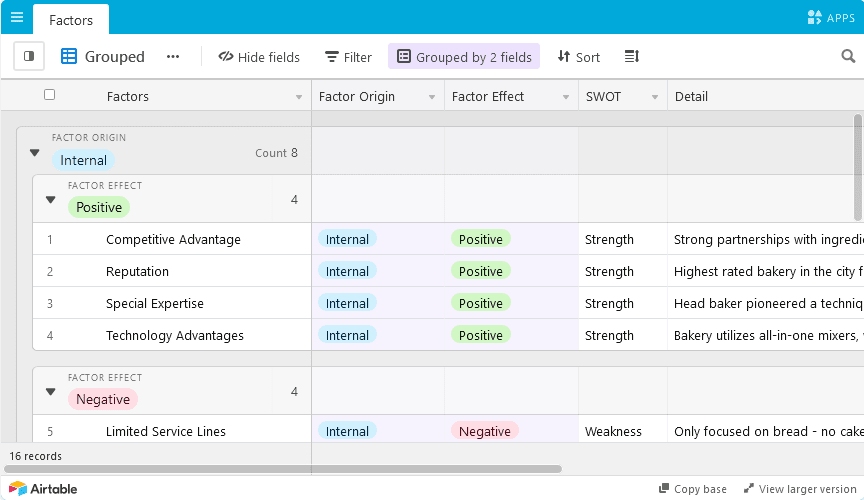Open the Factors column dropdown arrow

point(299,97)
